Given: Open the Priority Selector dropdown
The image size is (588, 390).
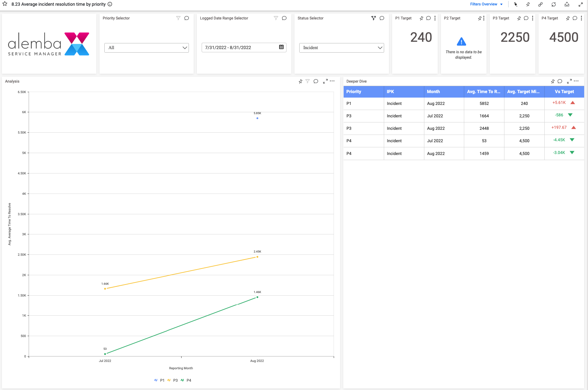Looking at the screenshot, I should [x=146, y=48].
